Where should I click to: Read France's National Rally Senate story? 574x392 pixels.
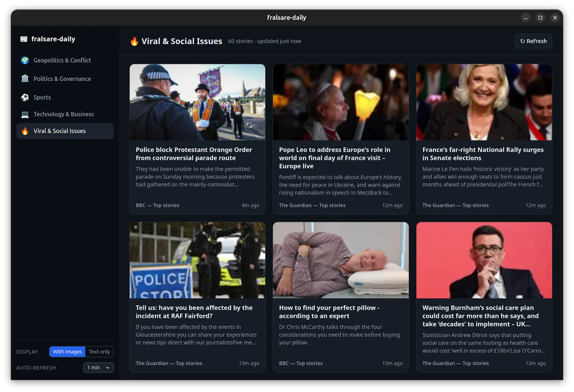483,154
